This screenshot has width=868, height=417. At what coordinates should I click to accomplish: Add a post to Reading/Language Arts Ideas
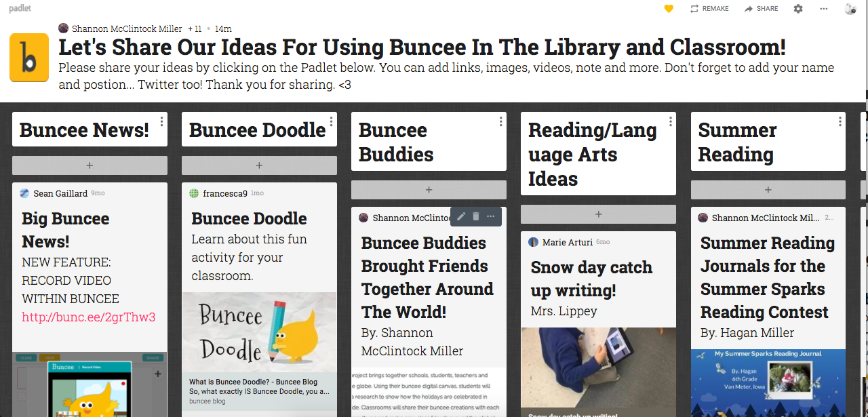[598, 214]
